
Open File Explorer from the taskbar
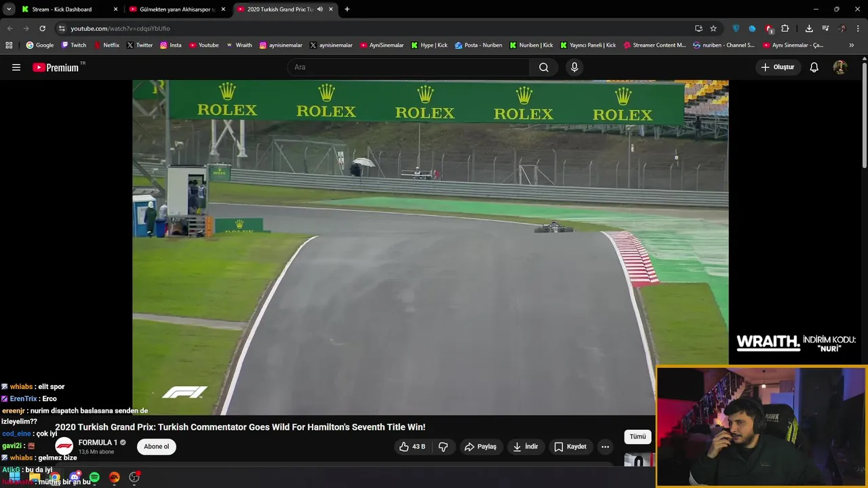[x=35, y=477]
